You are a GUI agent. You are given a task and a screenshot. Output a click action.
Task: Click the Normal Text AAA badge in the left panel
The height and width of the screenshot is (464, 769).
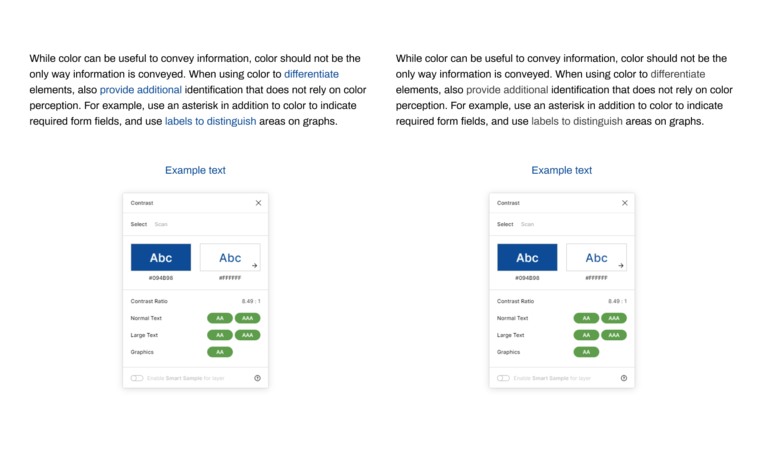click(x=247, y=318)
